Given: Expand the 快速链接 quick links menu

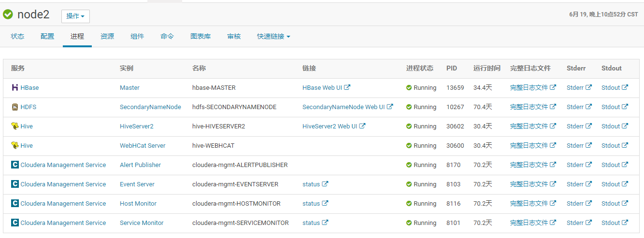Looking at the screenshot, I should (273, 36).
